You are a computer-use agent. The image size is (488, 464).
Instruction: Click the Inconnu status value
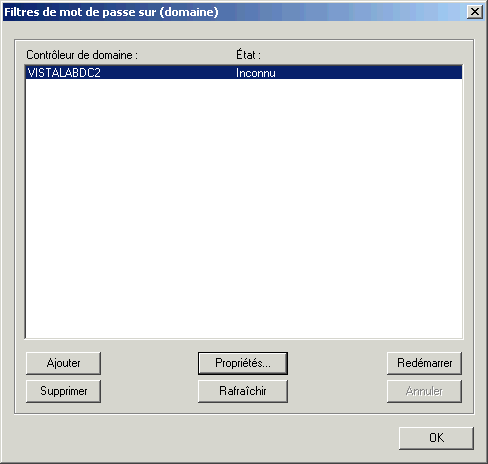[x=256, y=73]
